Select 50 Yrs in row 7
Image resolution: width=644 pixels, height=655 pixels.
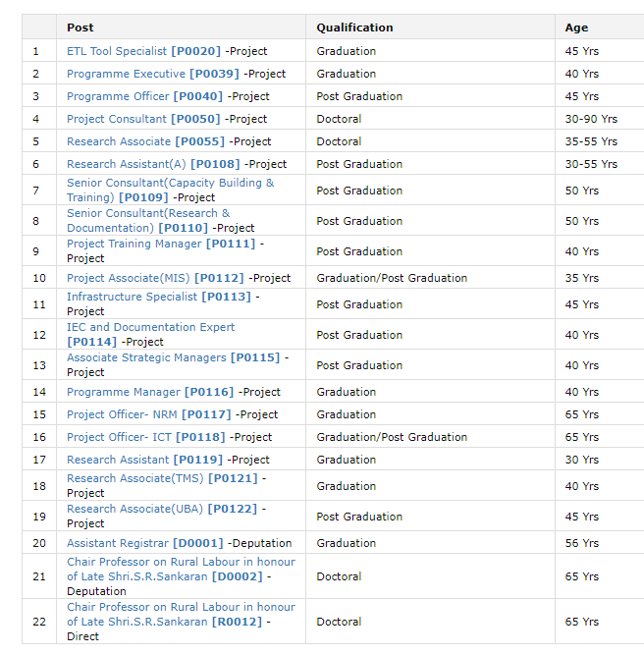point(582,191)
